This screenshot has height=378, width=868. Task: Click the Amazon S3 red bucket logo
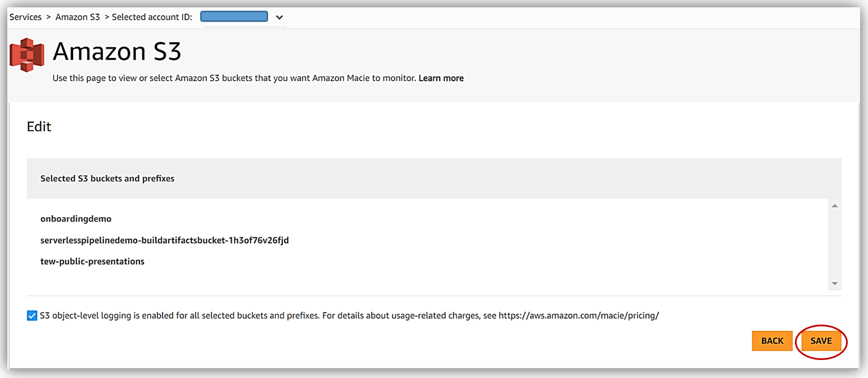point(27,55)
